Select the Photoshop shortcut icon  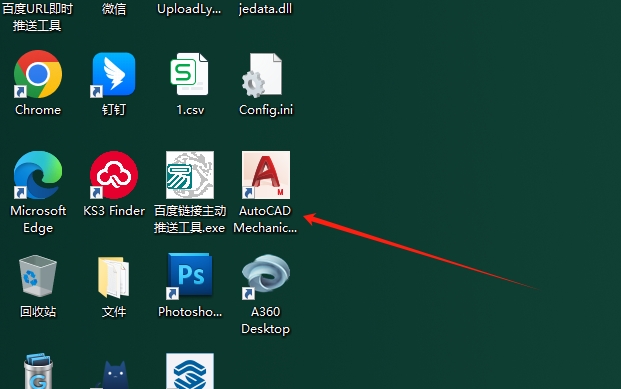tap(190, 276)
